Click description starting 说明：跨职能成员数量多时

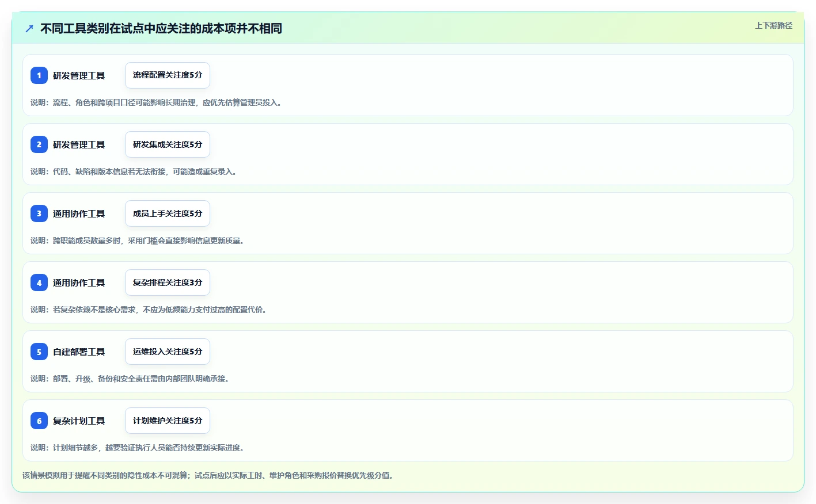pyautogui.click(x=138, y=240)
